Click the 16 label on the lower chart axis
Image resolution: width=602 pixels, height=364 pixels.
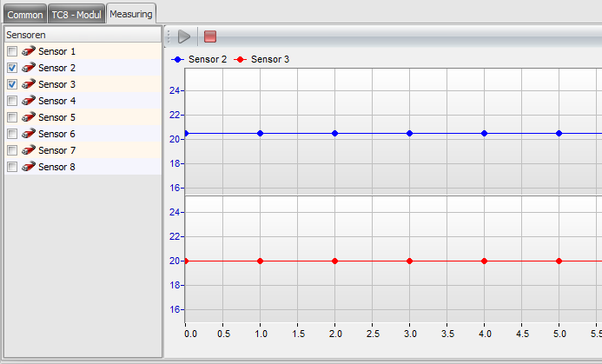click(x=175, y=309)
